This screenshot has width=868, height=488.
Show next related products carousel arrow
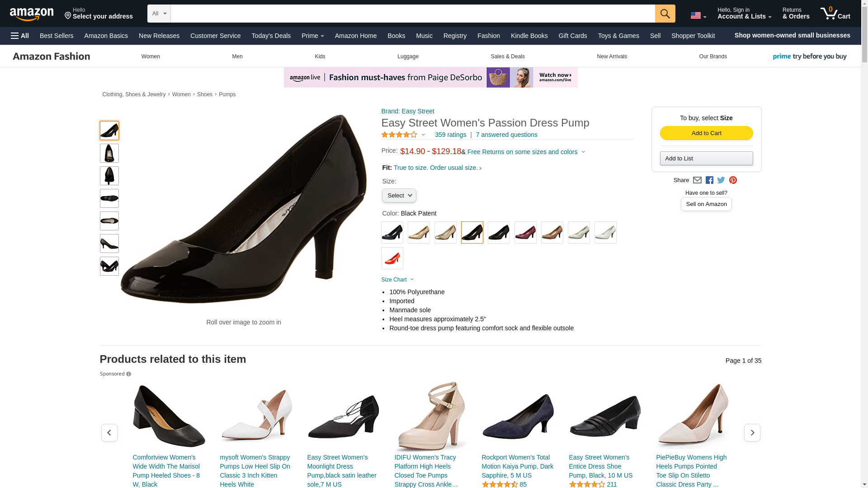[752, 432]
